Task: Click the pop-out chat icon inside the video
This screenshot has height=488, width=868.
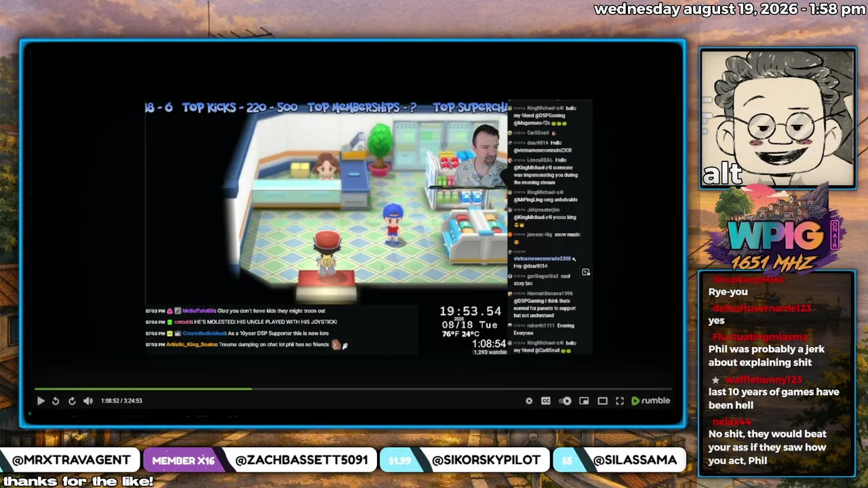Action: tap(586, 272)
